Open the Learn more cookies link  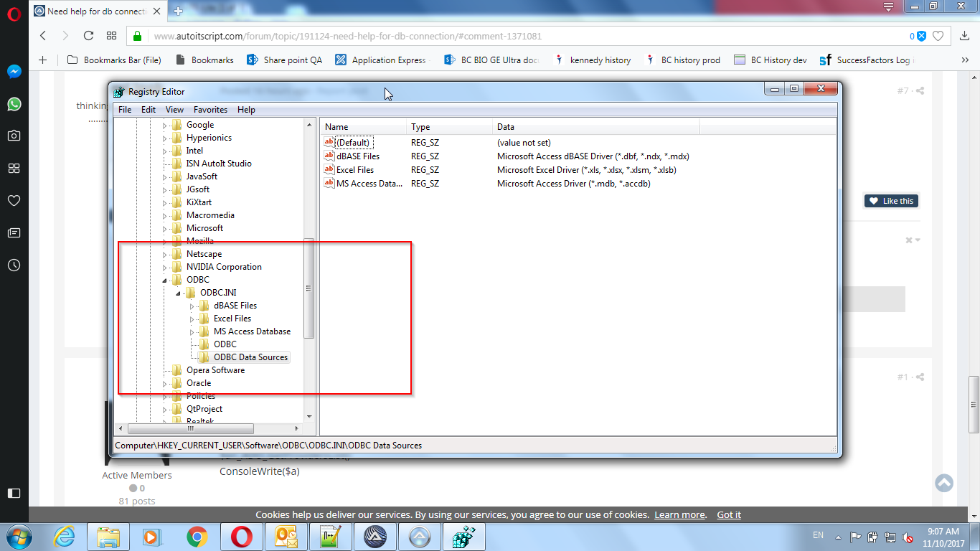(680, 514)
